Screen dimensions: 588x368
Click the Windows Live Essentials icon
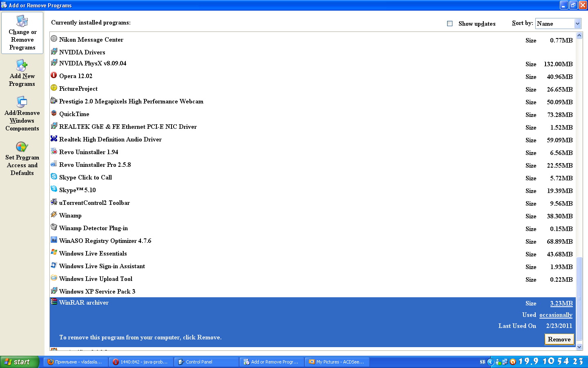click(x=54, y=253)
